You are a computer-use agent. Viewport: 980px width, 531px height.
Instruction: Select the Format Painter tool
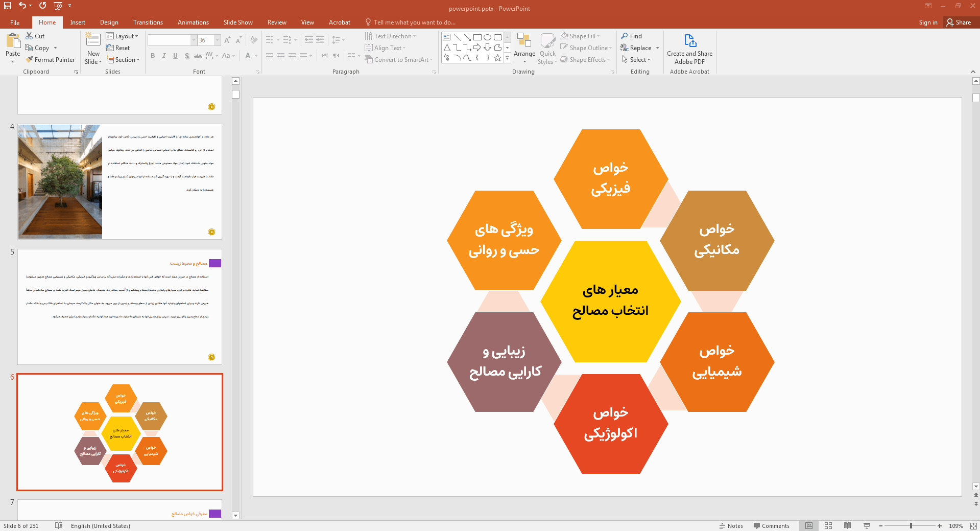tap(50, 60)
